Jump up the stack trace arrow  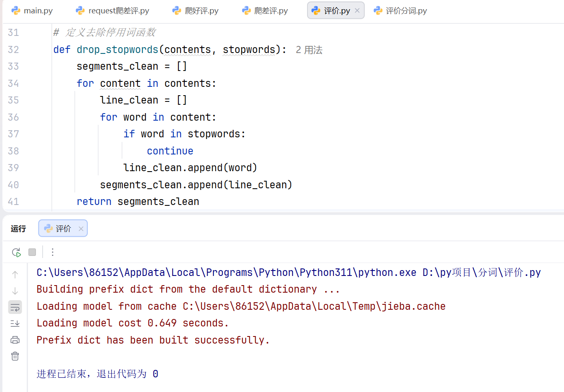(15, 274)
